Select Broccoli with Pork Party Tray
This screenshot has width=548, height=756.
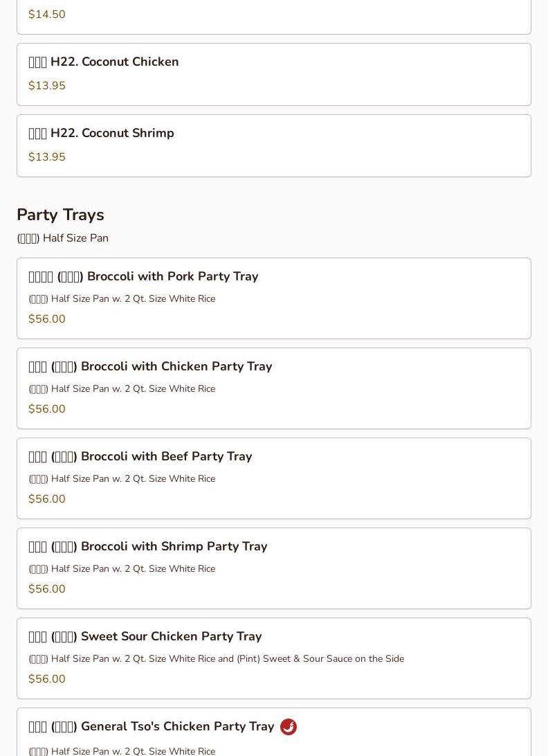143,277
